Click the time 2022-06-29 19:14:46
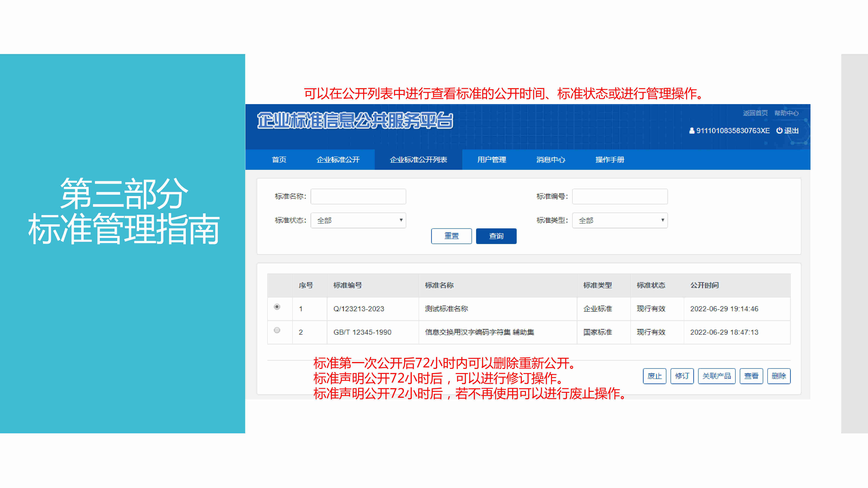868x488 pixels. [724, 309]
